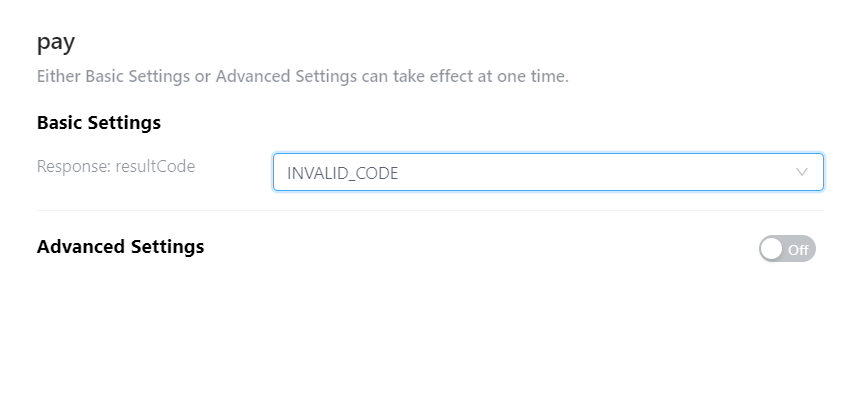Click the INVALID_CODE selected value text

pos(343,173)
